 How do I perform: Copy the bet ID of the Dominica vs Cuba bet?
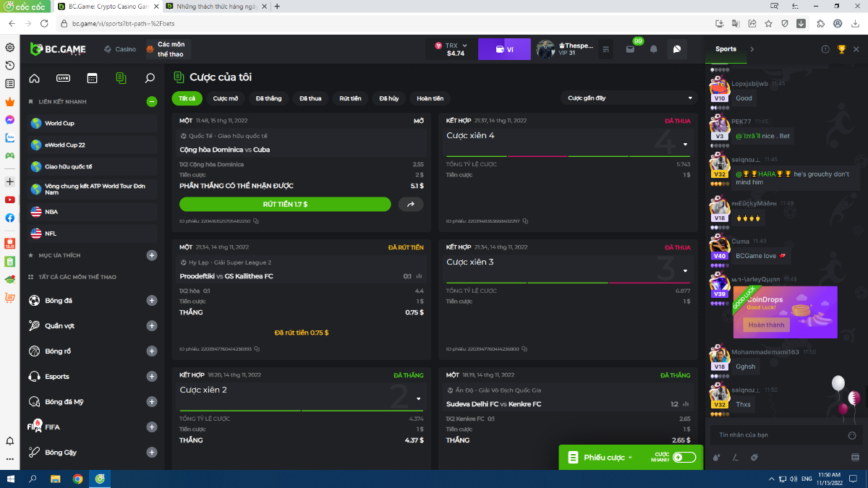click(256, 221)
